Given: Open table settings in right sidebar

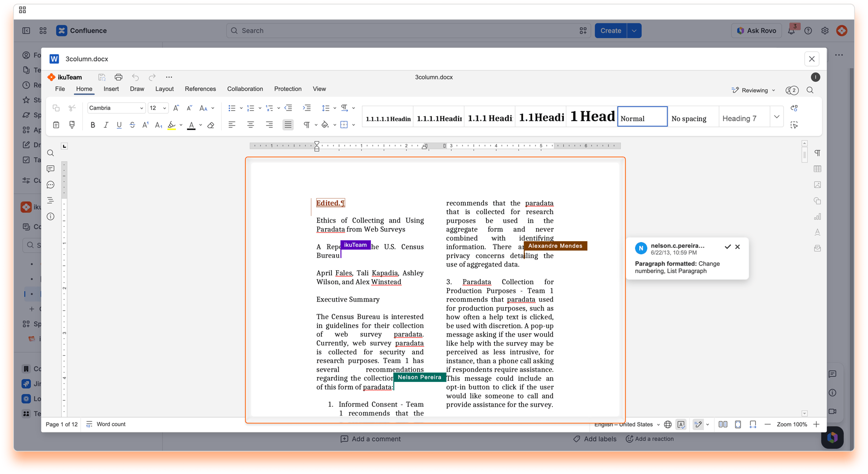Looking at the screenshot, I should point(817,169).
